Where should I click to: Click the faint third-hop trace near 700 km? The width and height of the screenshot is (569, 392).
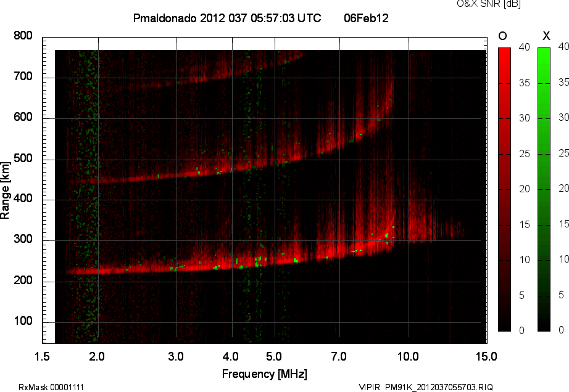click(x=185, y=81)
